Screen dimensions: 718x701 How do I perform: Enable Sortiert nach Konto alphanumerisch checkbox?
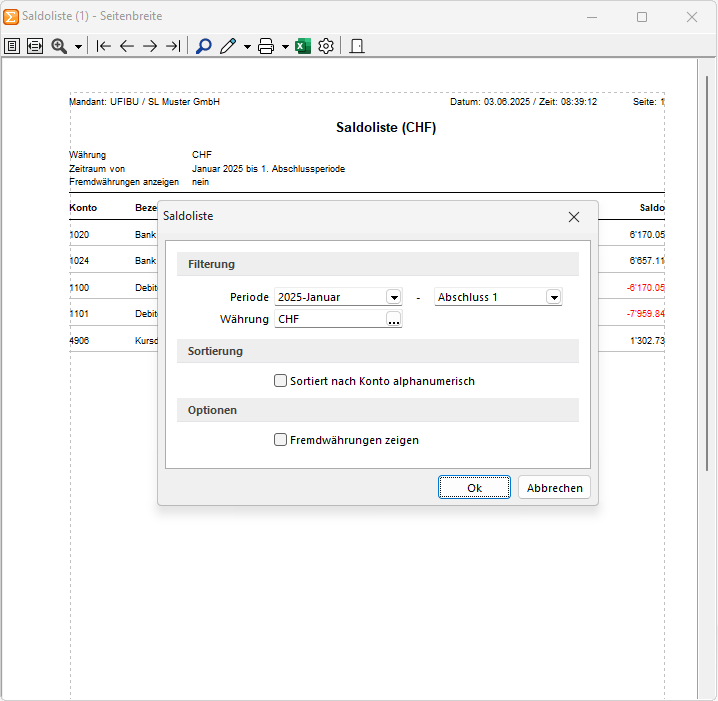(281, 381)
